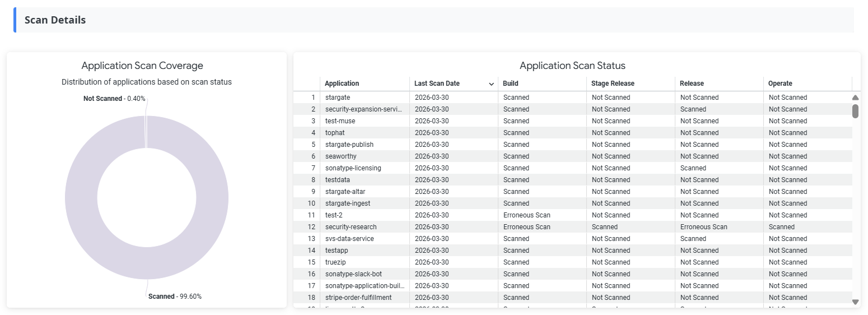This screenshot has width=868, height=315.
Task: Click Scanned release cell for sonatype-licensing
Action: 719,168
